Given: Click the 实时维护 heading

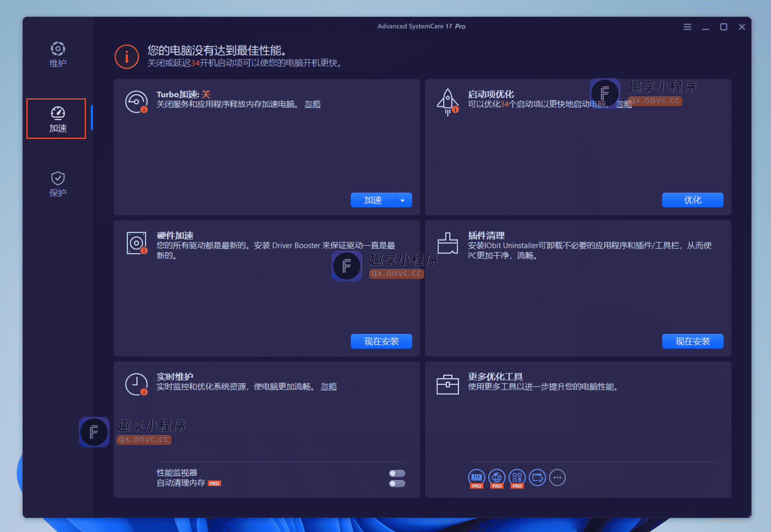Looking at the screenshot, I should tap(175, 376).
